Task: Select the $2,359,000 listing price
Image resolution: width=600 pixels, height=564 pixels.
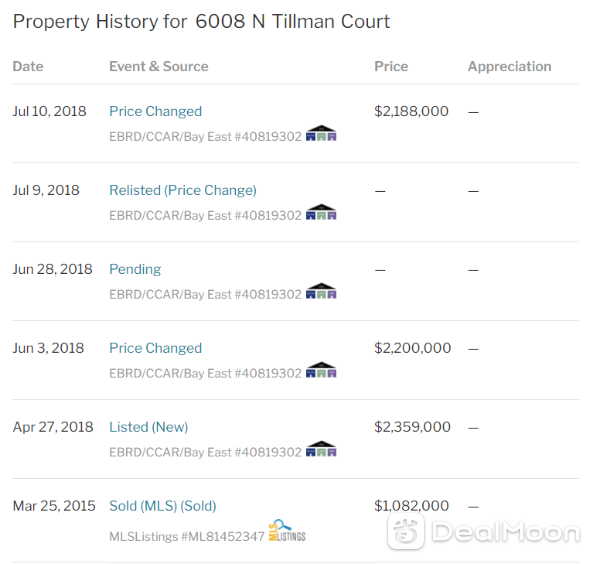Action: (x=412, y=427)
